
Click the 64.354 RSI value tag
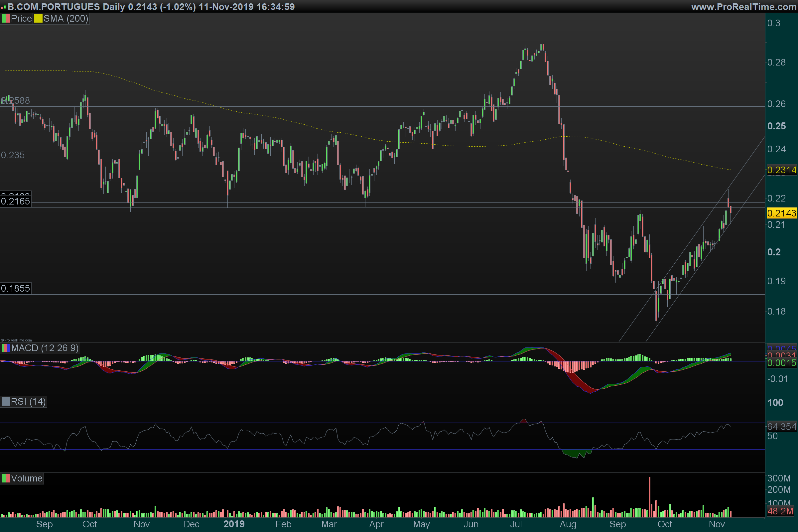point(781,427)
